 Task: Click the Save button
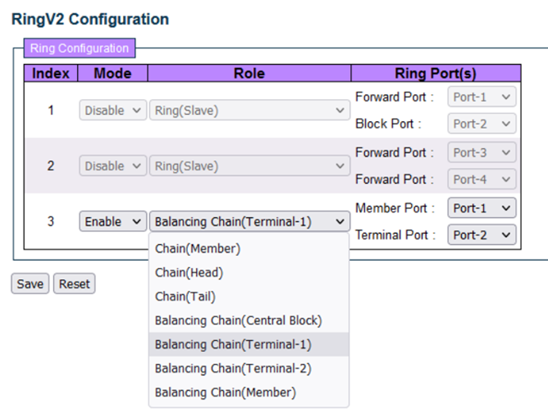30,283
